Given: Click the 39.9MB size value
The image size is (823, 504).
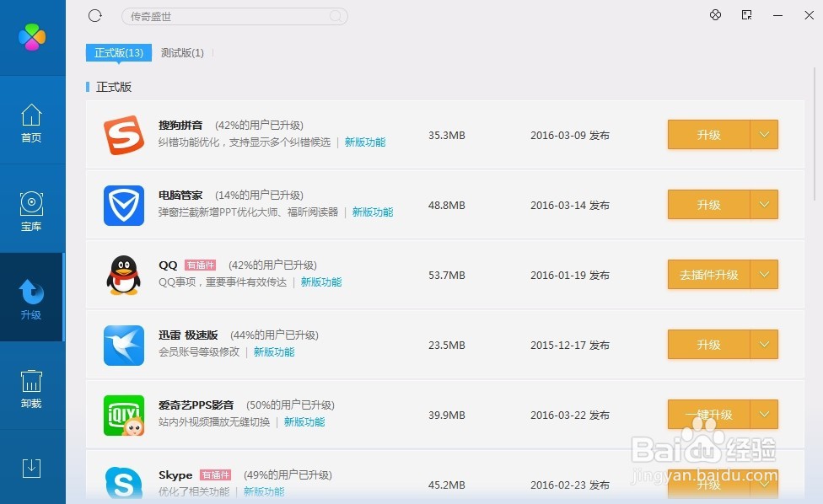Looking at the screenshot, I should pyautogui.click(x=447, y=416).
